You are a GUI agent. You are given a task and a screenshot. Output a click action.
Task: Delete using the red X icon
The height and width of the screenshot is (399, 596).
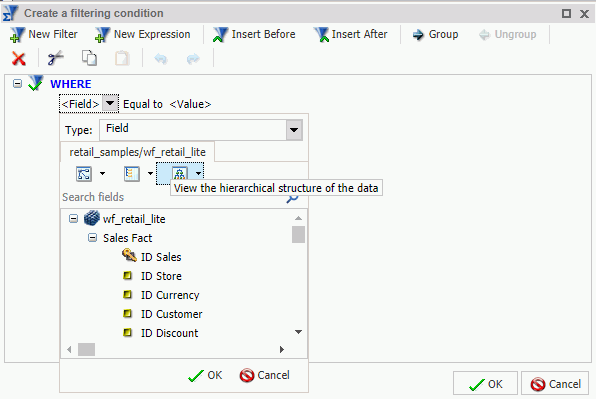(x=19, y=59)
